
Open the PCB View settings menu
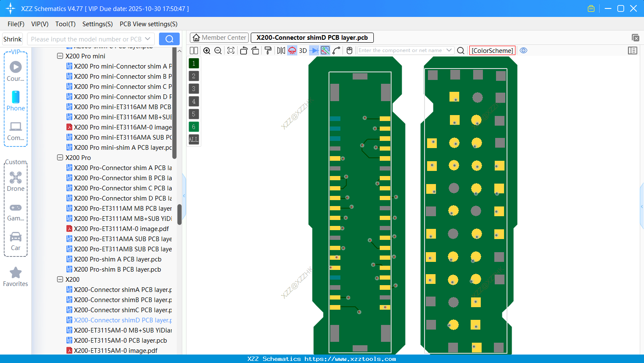coord(148,24)
